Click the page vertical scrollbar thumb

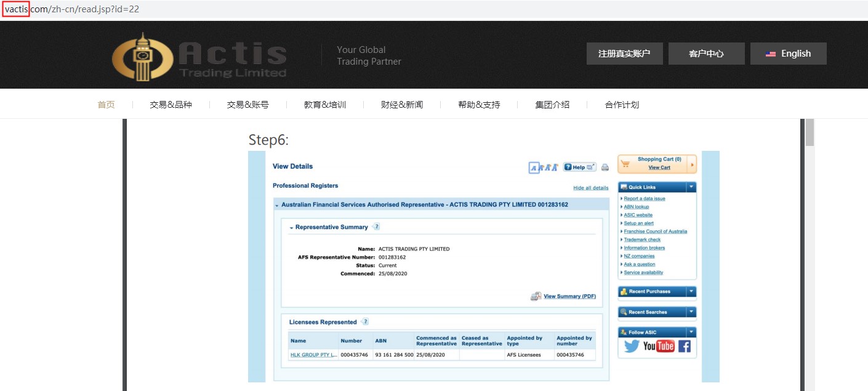(x=810, y=132)
